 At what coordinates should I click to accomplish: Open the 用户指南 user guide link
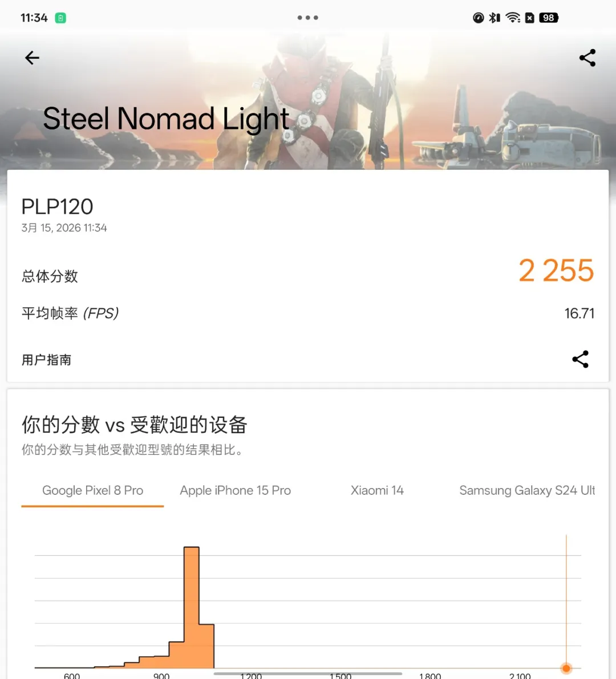coord(47,360)
